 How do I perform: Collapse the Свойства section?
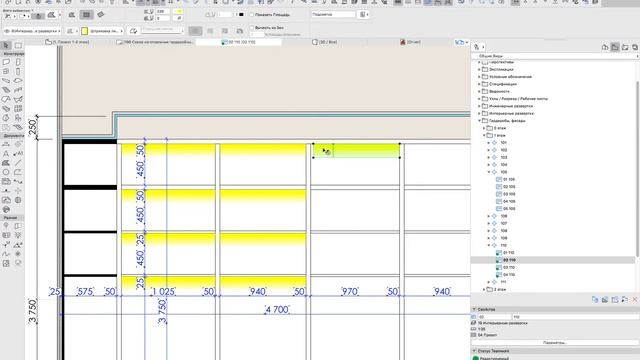(x=474, y=309)
